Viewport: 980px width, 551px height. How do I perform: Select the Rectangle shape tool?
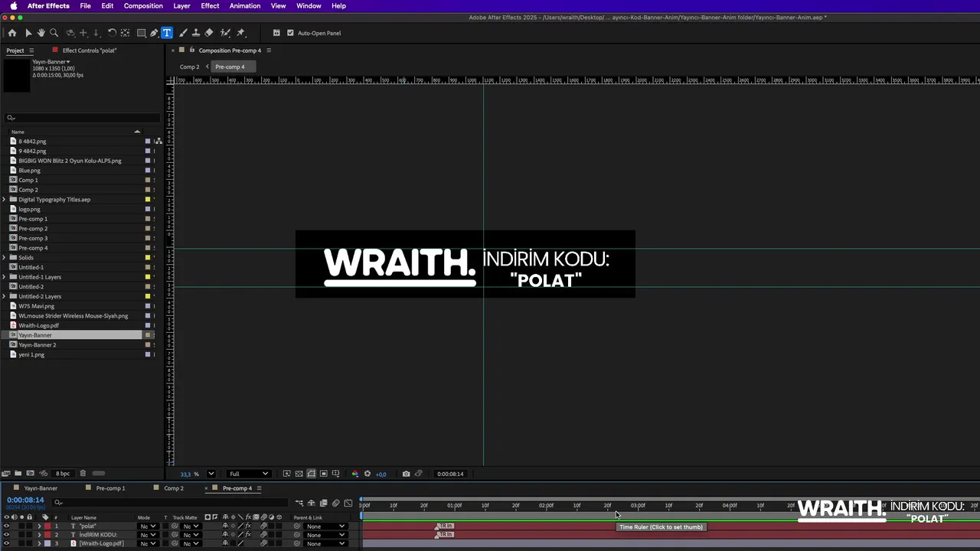click(x=142, y=33)
